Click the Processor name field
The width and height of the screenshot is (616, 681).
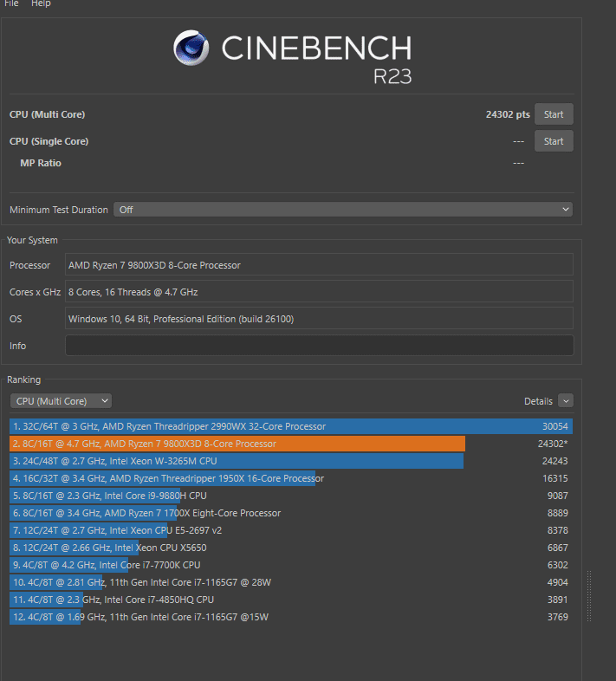320,265
